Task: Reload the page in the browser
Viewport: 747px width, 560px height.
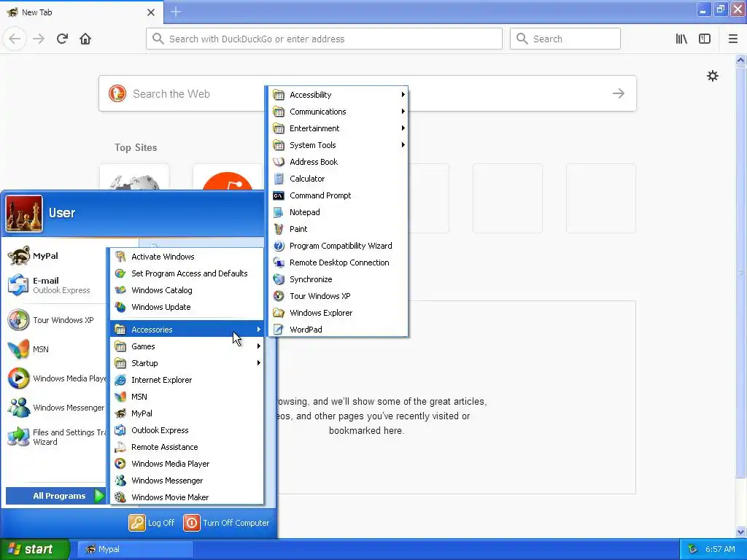Action: [x=62, y=39]
